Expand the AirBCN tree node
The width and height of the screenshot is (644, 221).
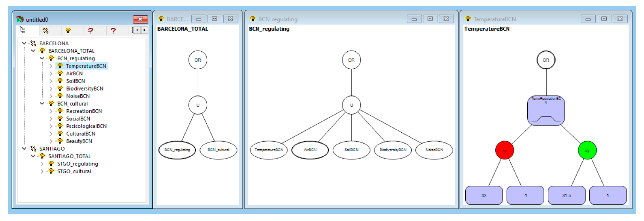pyautogui.click(x=51, y=74)
